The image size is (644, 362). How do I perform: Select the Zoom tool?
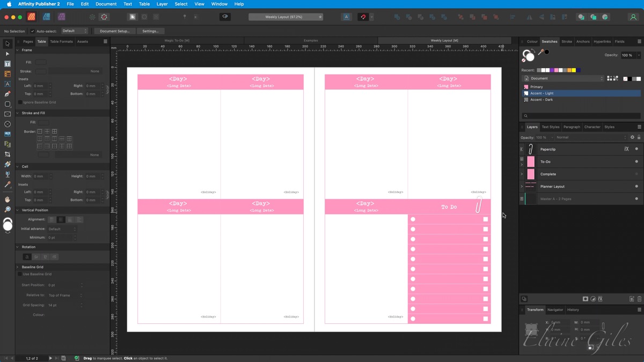click(x=8, y=210)
